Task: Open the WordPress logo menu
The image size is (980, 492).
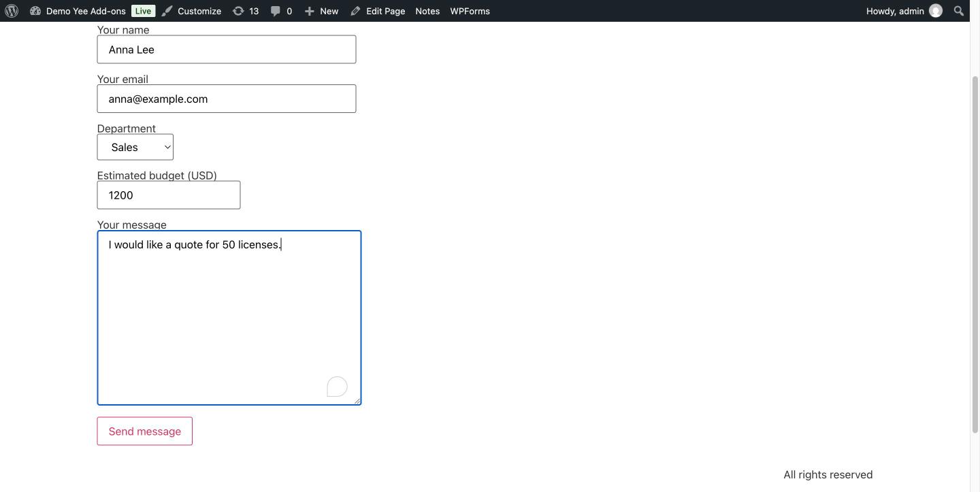Action: 12,11
